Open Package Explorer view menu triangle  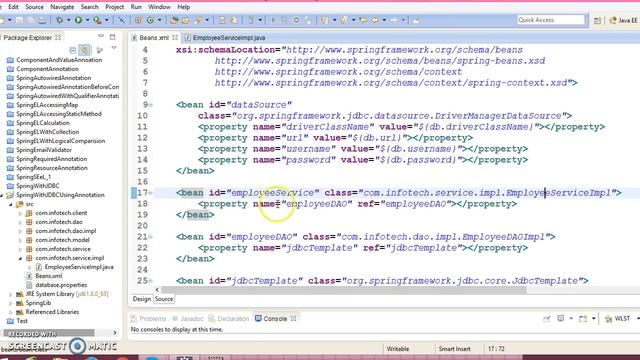[114, 49]
